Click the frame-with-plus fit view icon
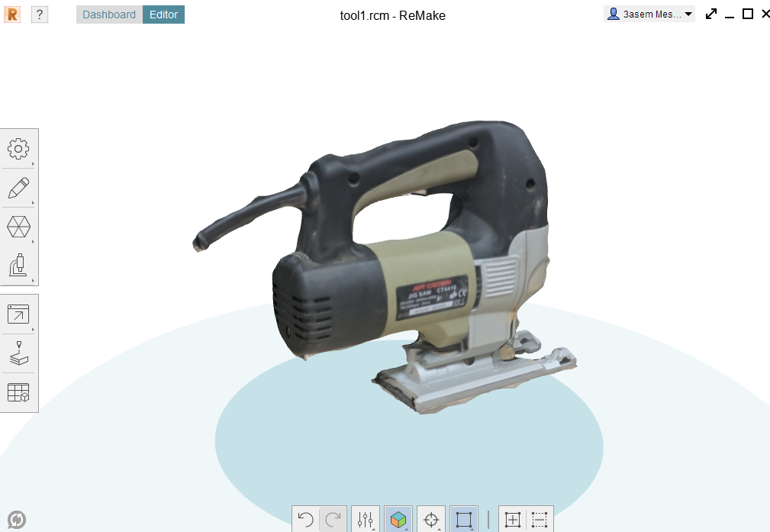Viewport: 770px width, 532px height. pos(513,519)
